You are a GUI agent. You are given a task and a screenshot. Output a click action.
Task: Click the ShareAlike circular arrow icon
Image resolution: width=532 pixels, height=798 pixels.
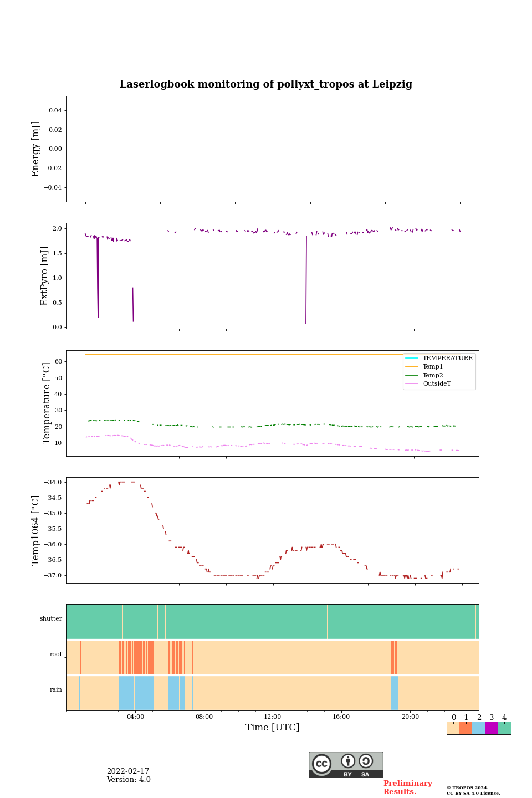(x=366, y=761)
